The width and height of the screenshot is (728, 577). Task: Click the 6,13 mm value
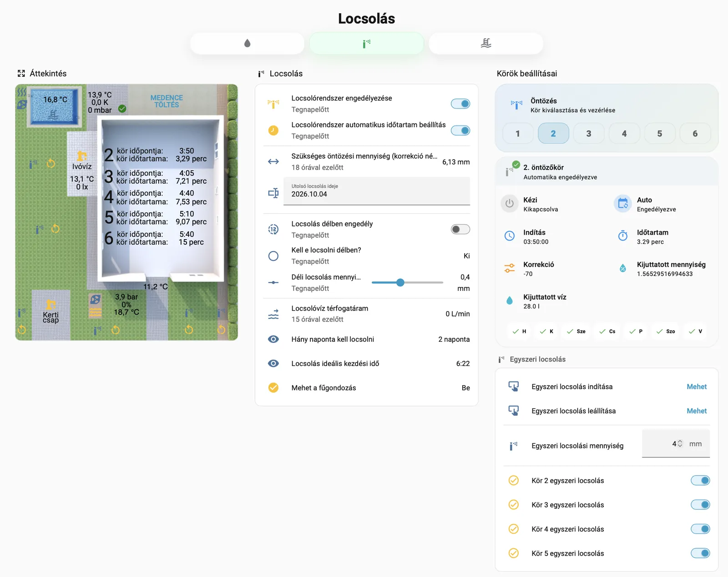click(456, 162)
